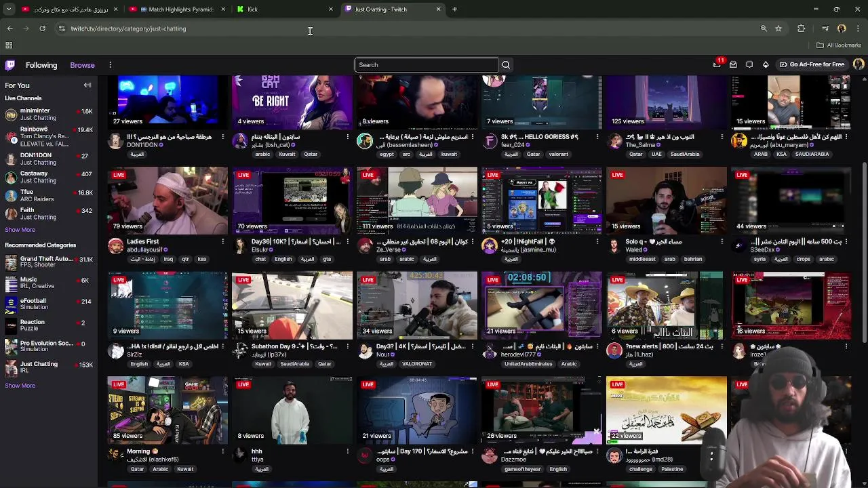Viewport: 868px width, 488px height.
Task: Open the Kaaba stream thumbnail with 70 viewers
Action: (x=292, y=200)
